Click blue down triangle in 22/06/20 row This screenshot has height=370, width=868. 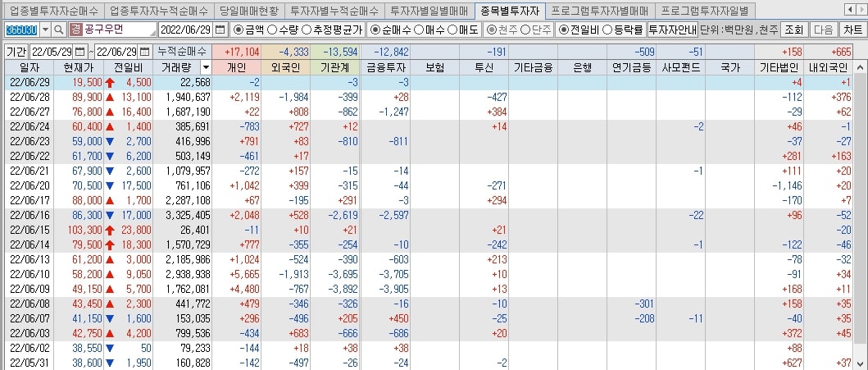click(x=110, y=185)
